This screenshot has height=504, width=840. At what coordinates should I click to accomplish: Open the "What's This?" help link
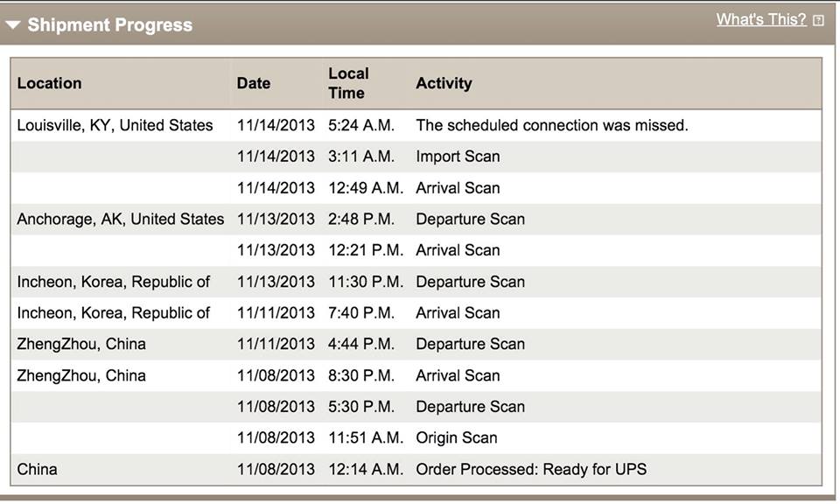point(760,20)
